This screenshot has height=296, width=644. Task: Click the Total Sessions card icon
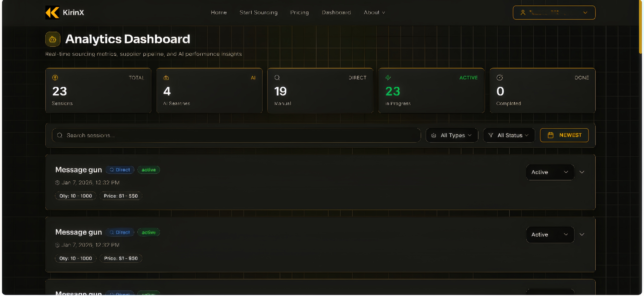[x=55, y=78]
